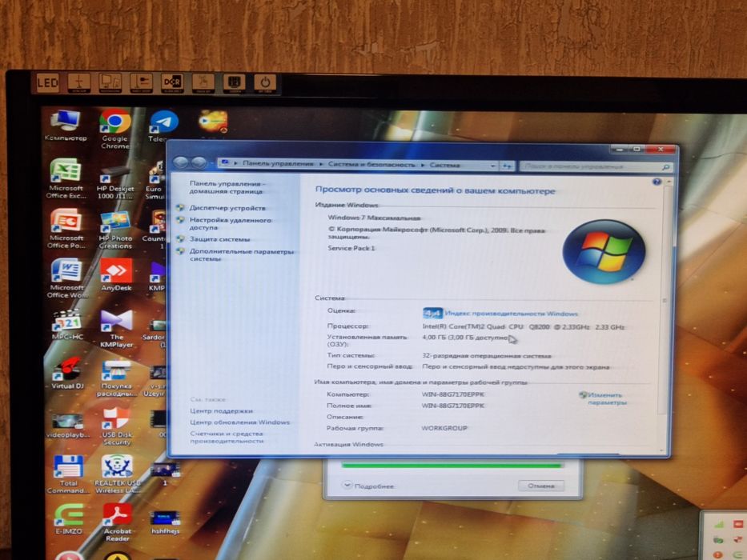This screenshot has width=747, height=560.
Task: Click the search magnifier icon
Action: click(665, 167)
